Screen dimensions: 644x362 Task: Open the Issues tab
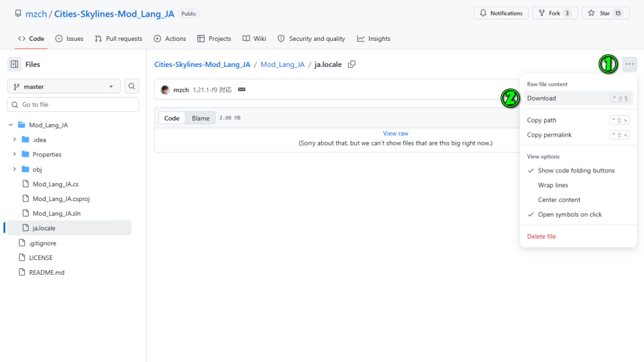tap(69, 39)
